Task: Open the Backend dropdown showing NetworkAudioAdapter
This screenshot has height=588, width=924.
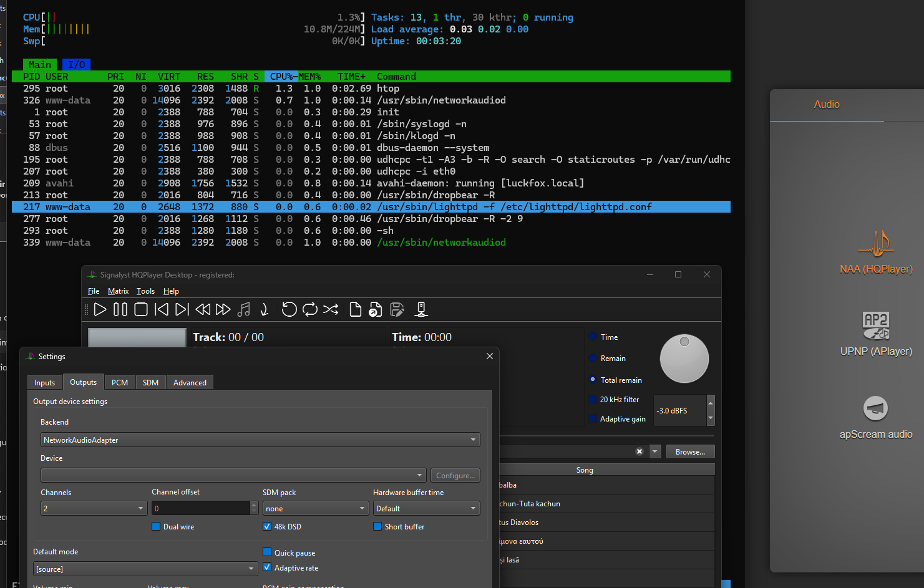Action: click(260, 440)
